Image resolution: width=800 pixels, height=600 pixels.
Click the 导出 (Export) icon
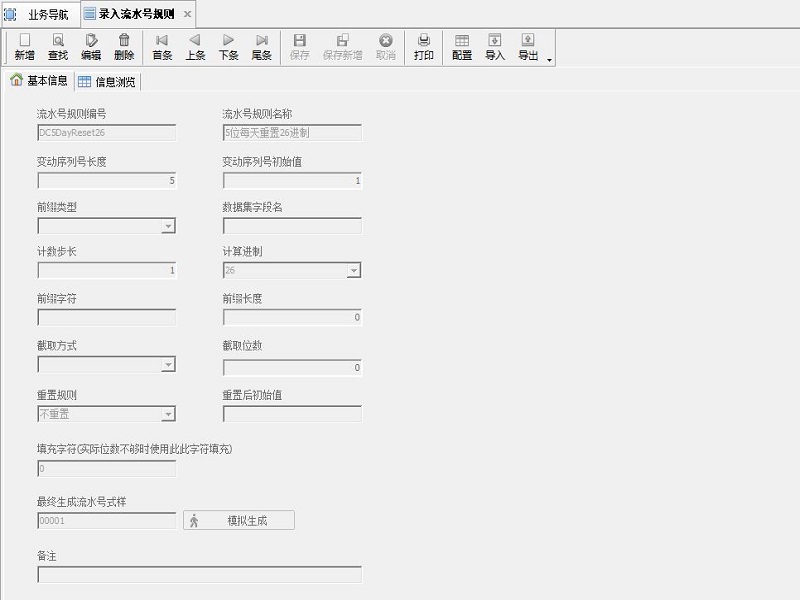point(528,47)
